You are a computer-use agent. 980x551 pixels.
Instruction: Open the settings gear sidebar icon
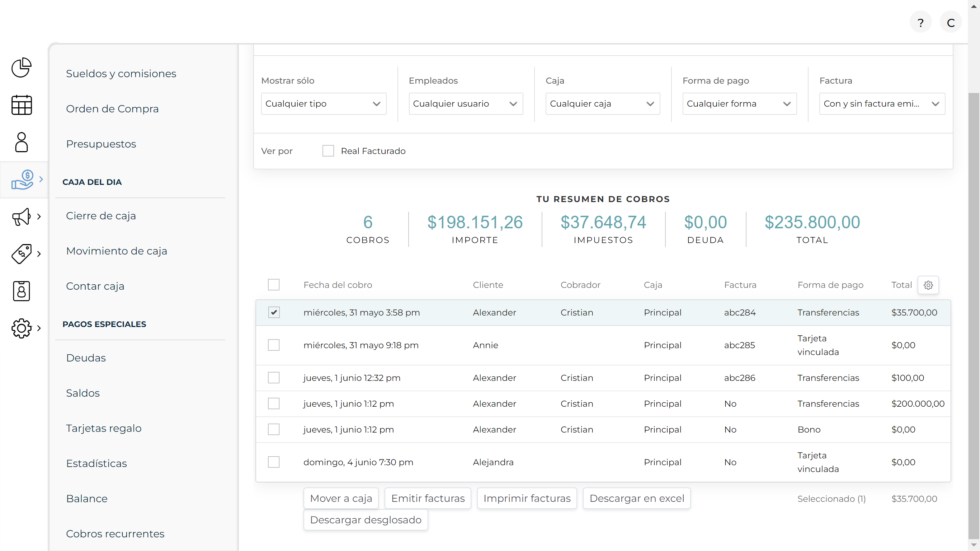pyautogui.click(x=21, y=328)
